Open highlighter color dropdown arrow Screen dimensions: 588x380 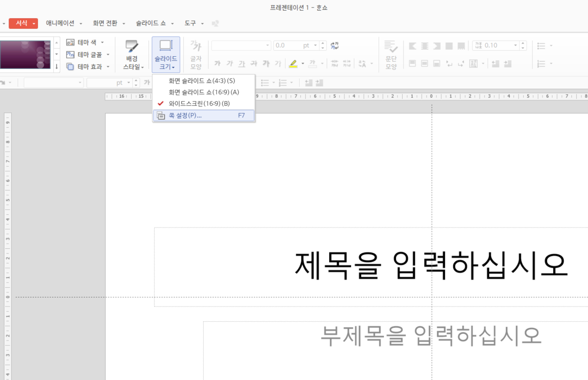[x=303, y=64]
